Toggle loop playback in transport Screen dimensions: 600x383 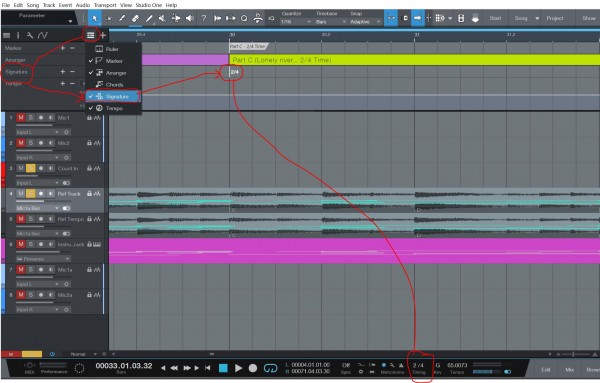(x=271, y=368)
